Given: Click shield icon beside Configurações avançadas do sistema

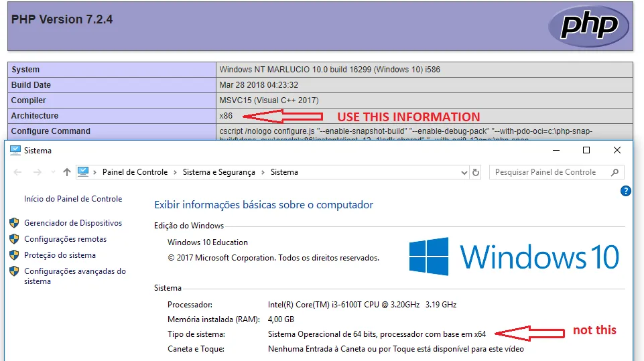Looking at the screenshot, I should (x=14, y=271).
